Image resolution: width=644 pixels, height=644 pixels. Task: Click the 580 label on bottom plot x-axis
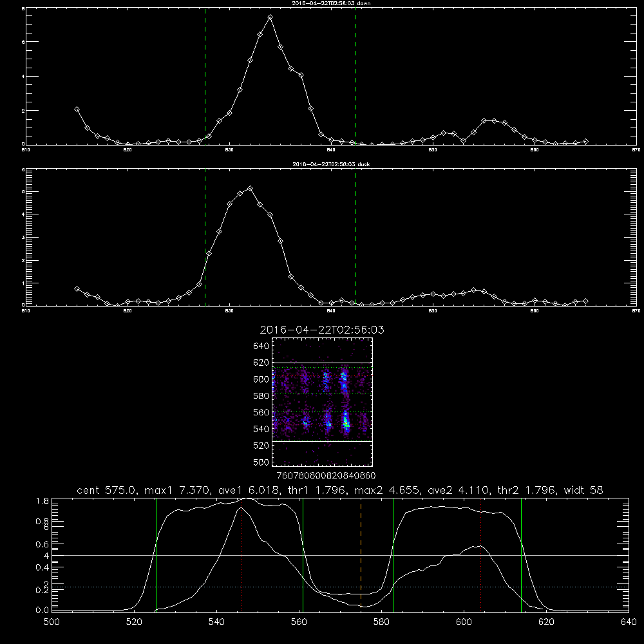click(x=381, y=622)
